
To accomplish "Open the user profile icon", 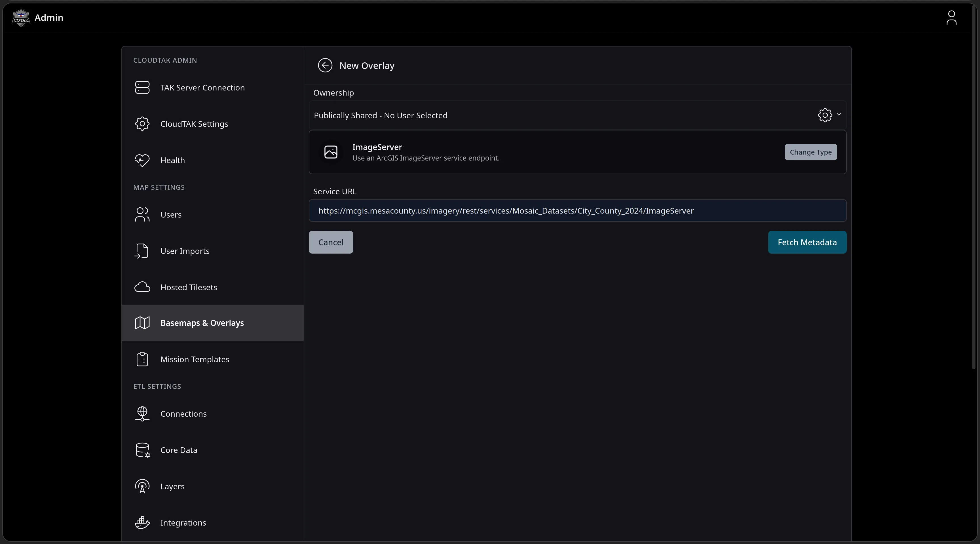I will click(x=951, y=18).
